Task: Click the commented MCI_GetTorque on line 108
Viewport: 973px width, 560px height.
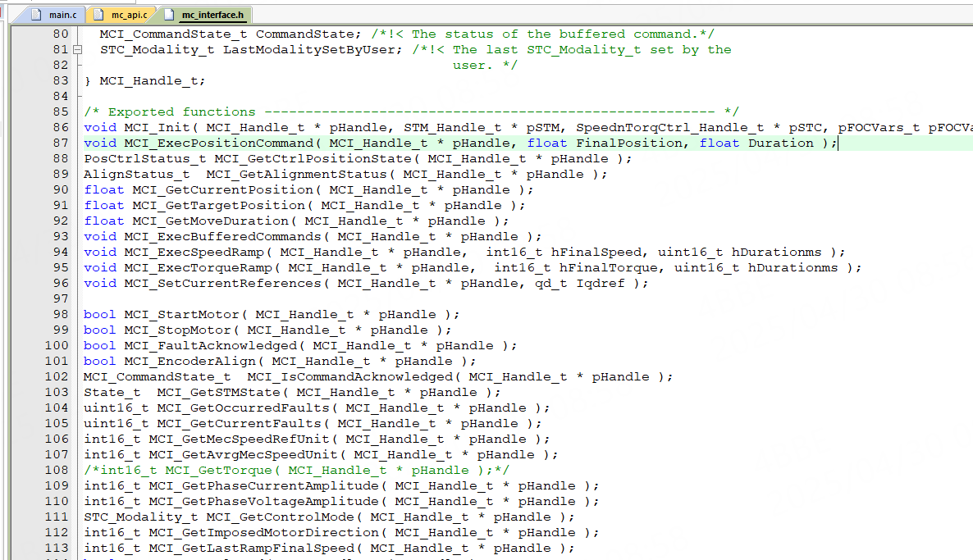Action: coord(218,470)
